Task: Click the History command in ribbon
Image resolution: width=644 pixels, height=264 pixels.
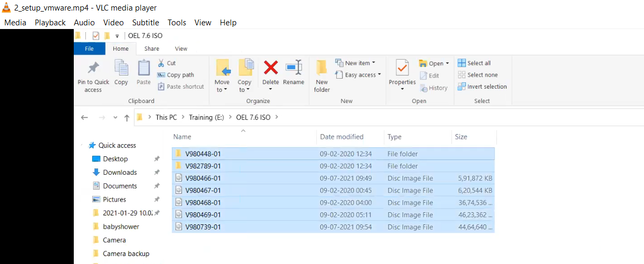Action: pos(434,88)
